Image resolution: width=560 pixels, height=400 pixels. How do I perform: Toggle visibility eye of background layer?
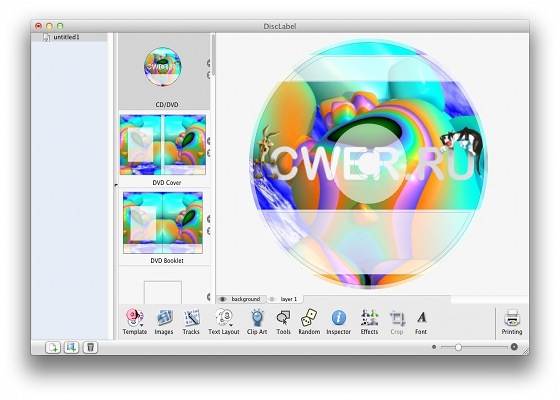[x=222, y=299]
